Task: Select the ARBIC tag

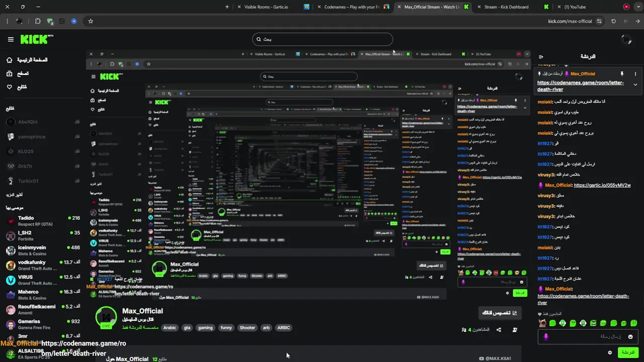Action: tap(284, 328)
